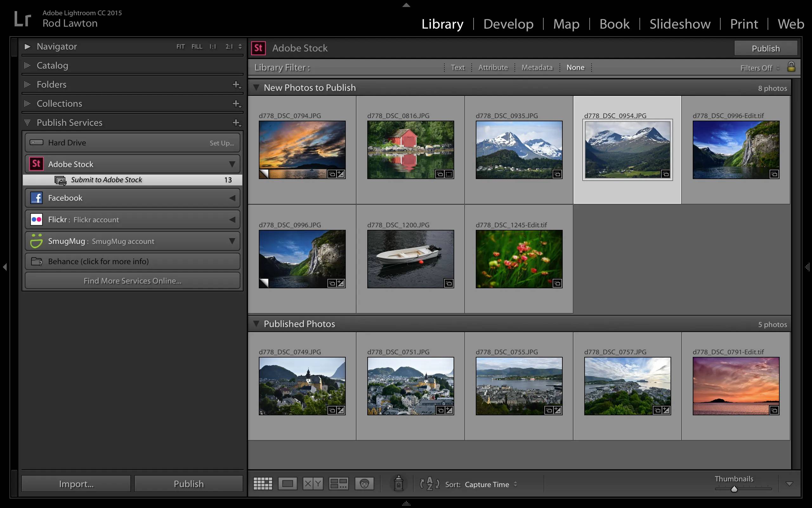Click the Adobe Stock St header icon
Image resolution: width=812 pixels, height=508 pixels.
click(x=259, y=48)
